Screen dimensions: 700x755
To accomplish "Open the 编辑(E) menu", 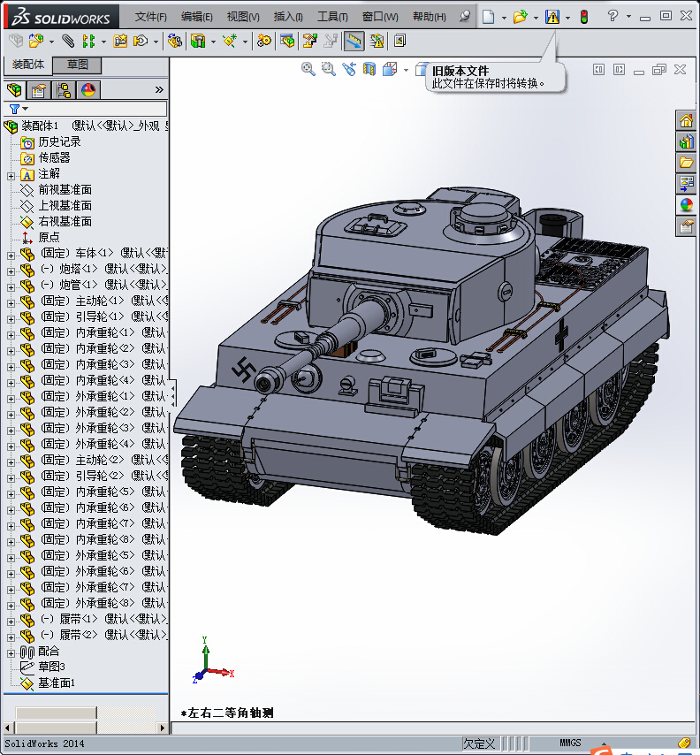I will tap(197, 17).
